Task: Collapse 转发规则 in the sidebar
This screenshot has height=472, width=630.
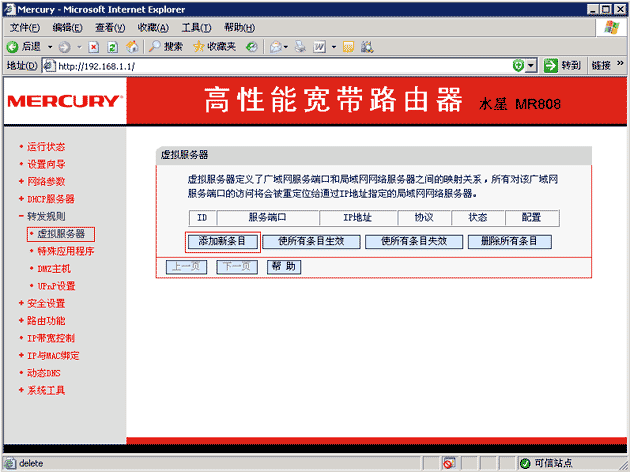Action: (46, 217)
